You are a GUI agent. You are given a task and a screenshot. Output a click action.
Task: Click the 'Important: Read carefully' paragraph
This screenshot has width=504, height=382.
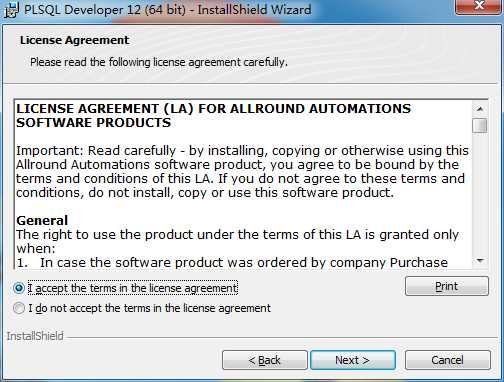click(x=242, y=172)
